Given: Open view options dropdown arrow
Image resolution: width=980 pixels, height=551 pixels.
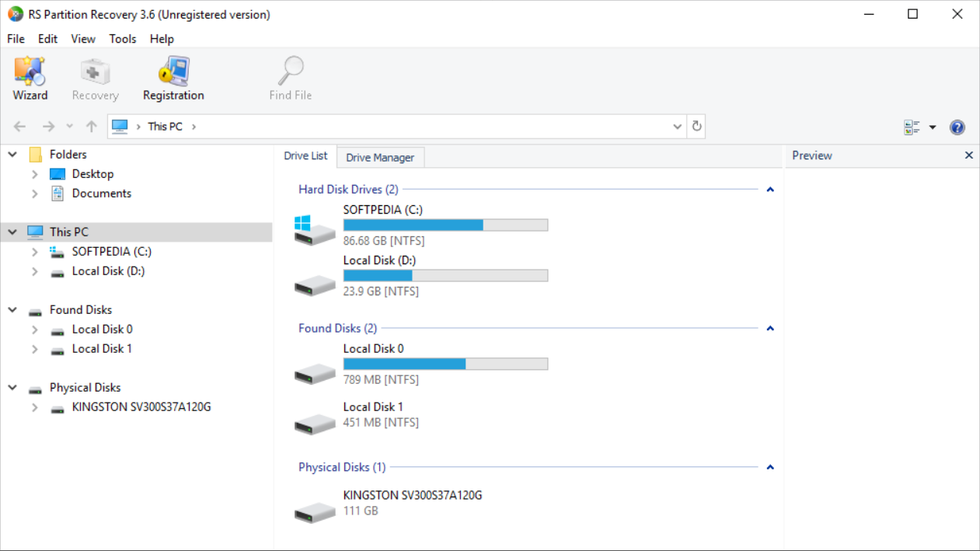Looking at the screenshot, I should pos(933,127).
